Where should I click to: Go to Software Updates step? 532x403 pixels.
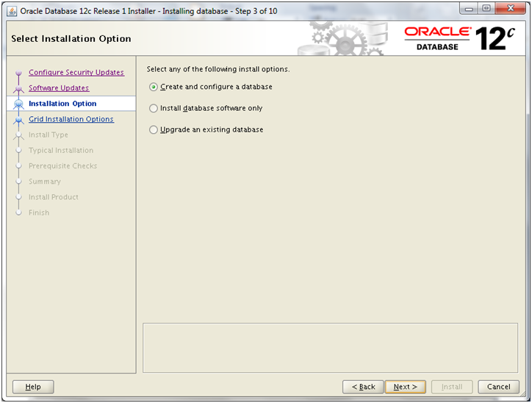click(59, 88)
